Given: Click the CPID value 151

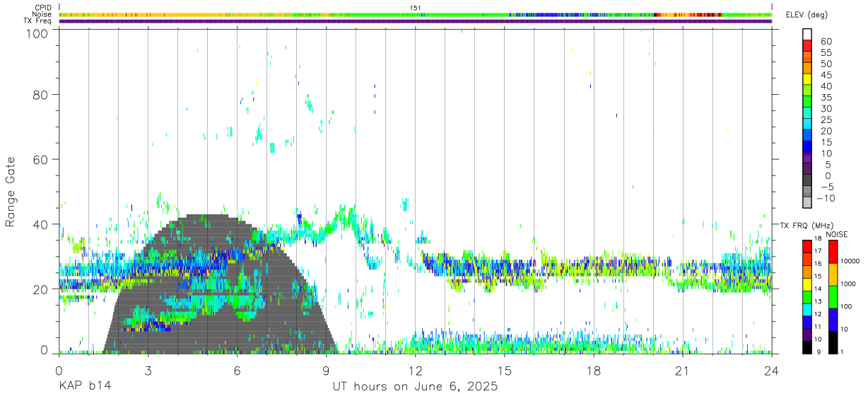Looking at the screenshot, I should (x=416, y=8).
